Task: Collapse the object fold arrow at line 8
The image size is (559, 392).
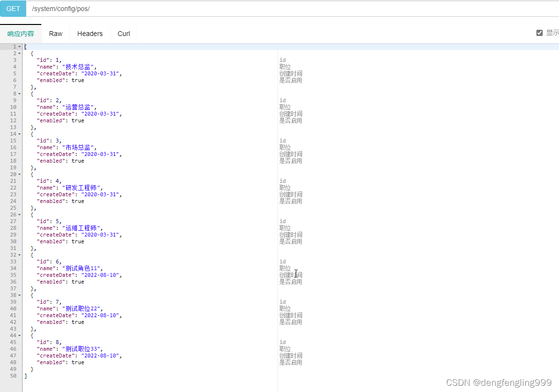Action: tap(20, 94)
